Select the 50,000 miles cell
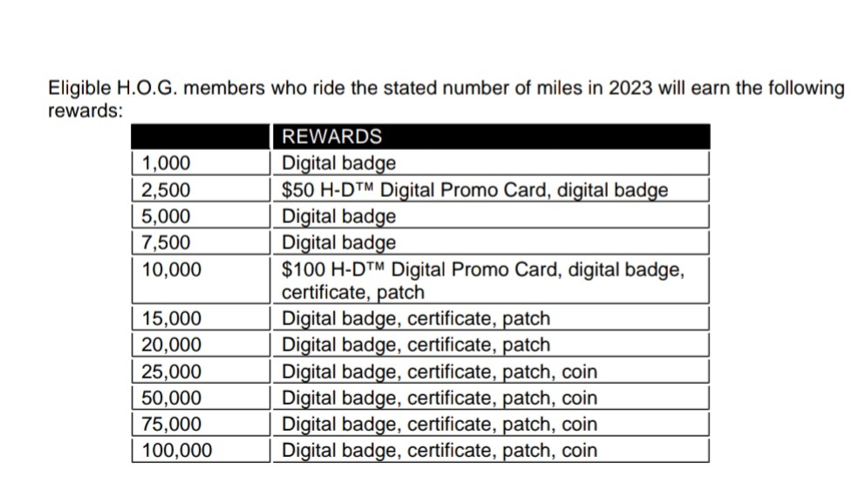 coord(201,398)
